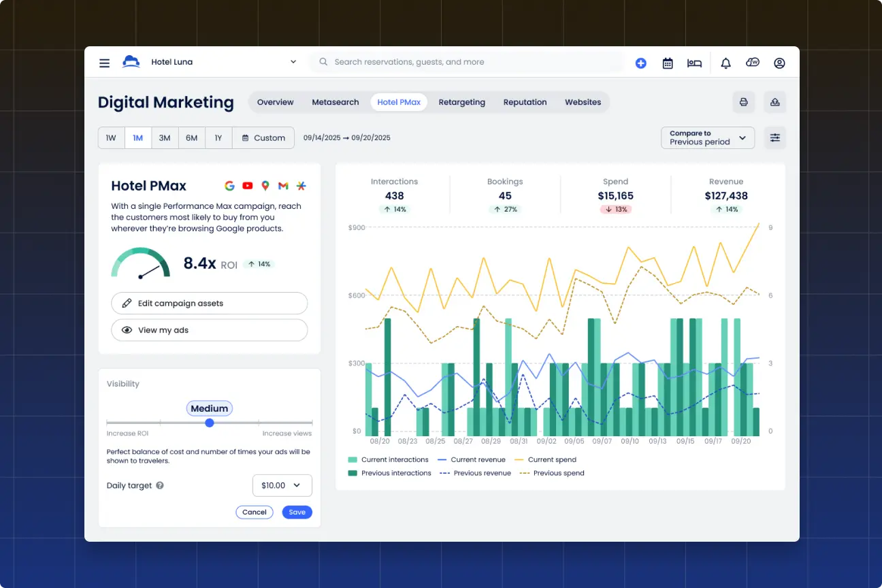Switch to the Metasearch tab
This screenshot has height=588, width=882.
[335, 102]
